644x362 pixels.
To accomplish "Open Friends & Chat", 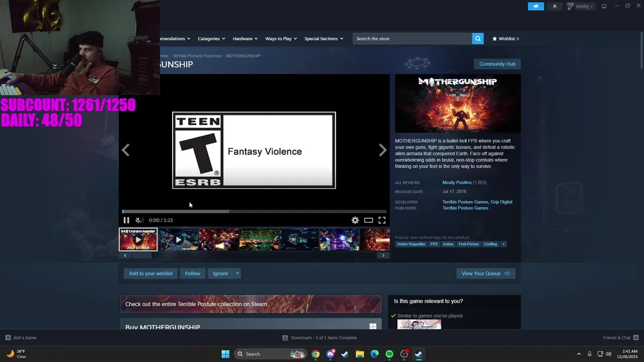I will click(x=620, y=338).
